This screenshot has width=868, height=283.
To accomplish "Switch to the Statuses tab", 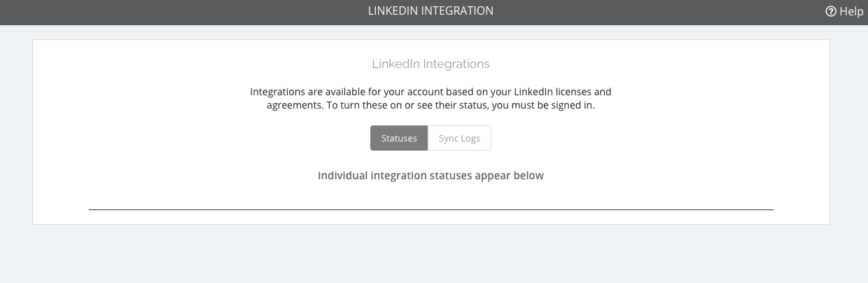I will click(399, 138).
